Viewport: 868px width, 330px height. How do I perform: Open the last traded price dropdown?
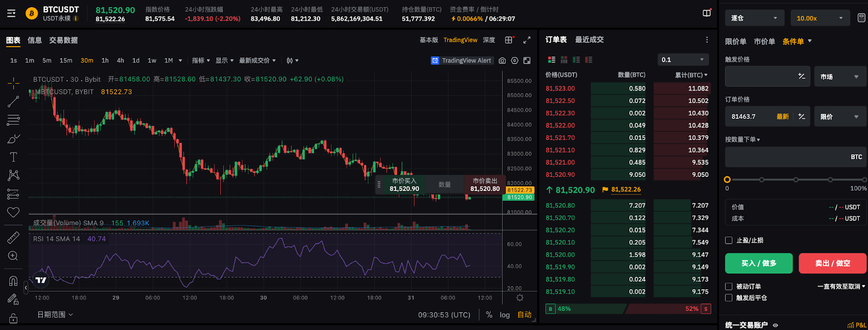point(257,61)
